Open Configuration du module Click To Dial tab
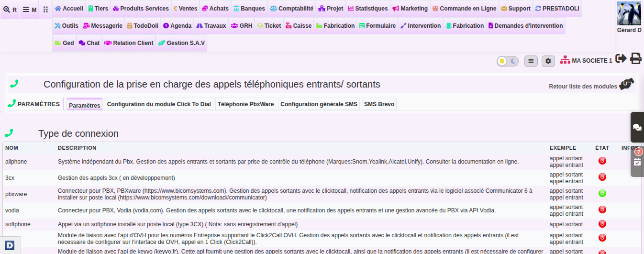 tap(159, 104)
